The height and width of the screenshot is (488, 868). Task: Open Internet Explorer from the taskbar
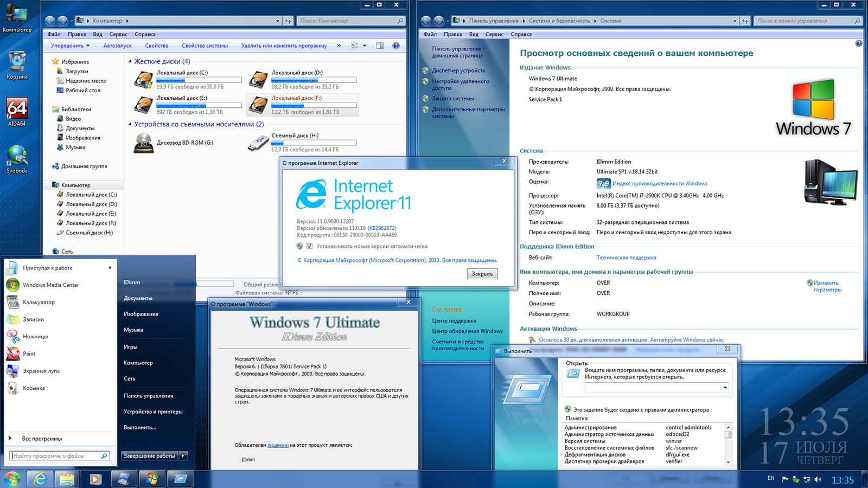[40, 479]
